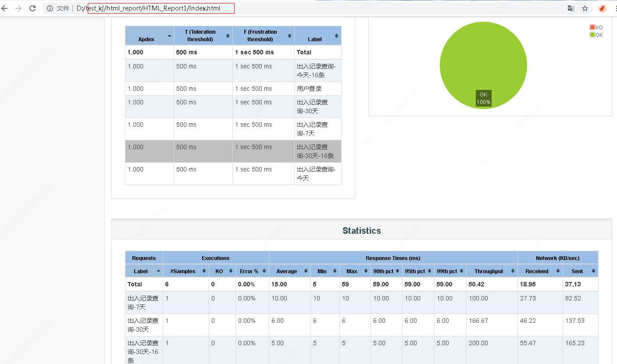Viewport: 617px width, 364px height.
Task: Click the total sent value 37.13
Action: coord(573,284)
